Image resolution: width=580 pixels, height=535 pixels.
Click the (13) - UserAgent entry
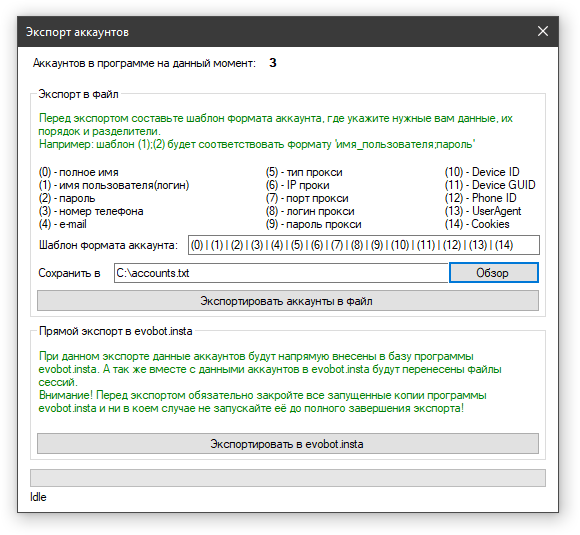coord(483,211)
